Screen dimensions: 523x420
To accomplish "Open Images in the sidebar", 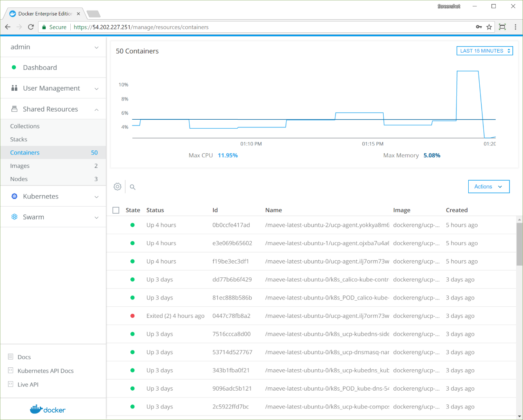I will (20, 166).
